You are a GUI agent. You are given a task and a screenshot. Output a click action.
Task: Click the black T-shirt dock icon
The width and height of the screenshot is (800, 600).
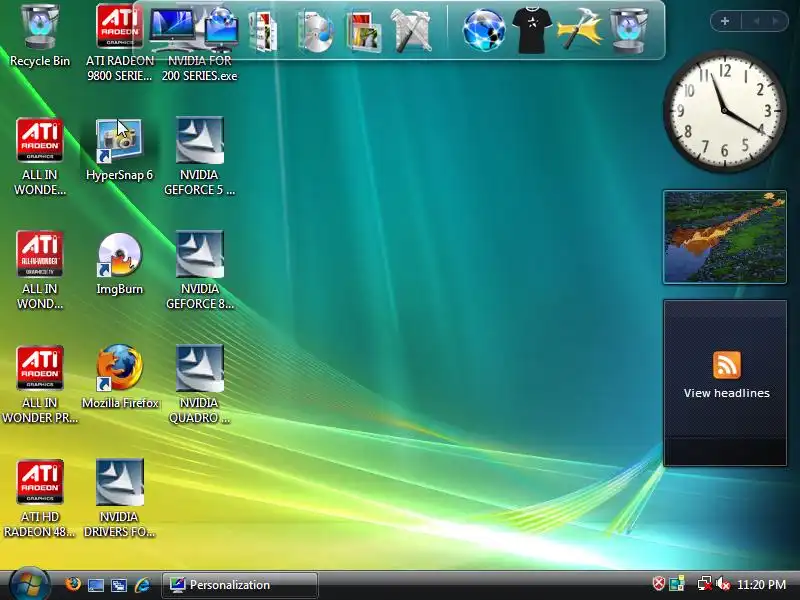[532, 30]
